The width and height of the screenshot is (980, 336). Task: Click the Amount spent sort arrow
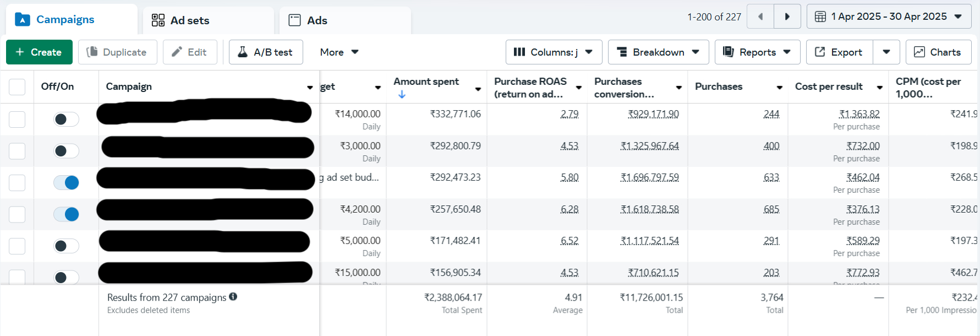click(x=402, y=95)
